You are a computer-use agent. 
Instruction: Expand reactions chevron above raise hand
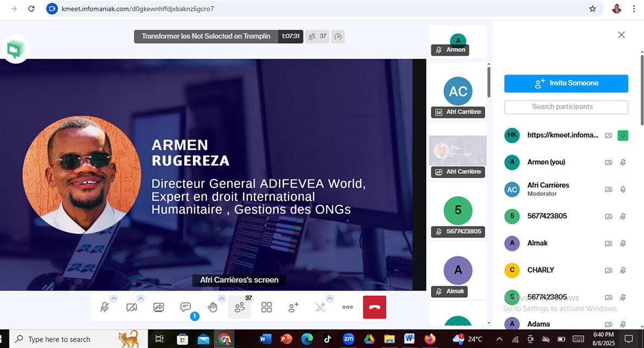coord(222,299)
